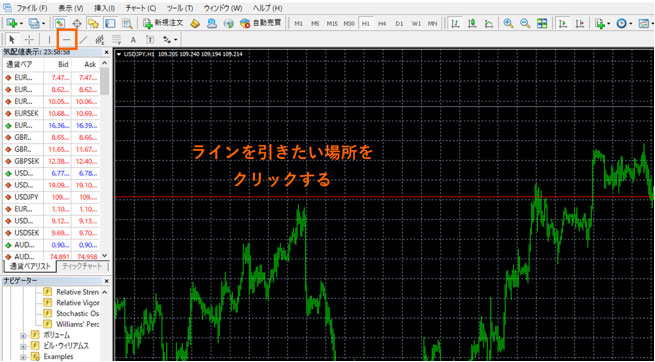Image resolution: width=655 pixels, height=362 pixels.
Task: Toggle the Market Watch window
Action: pos(59,23)
